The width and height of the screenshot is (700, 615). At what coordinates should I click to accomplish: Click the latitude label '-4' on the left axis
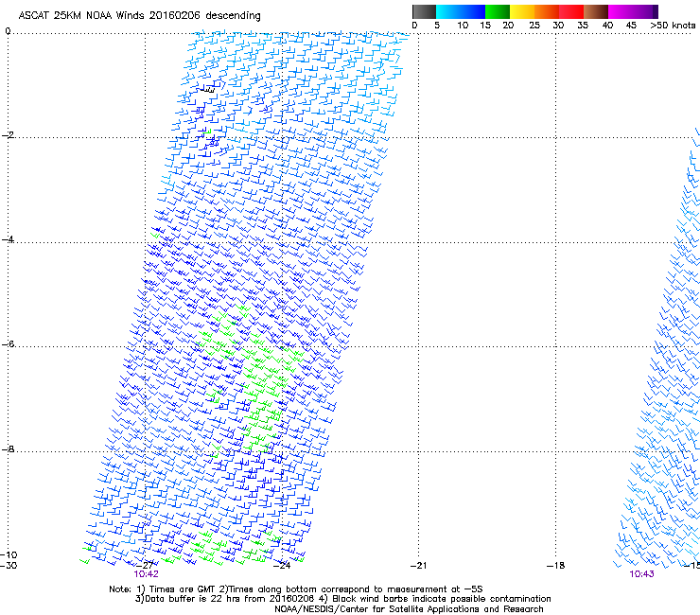click(x=8, y=239)
